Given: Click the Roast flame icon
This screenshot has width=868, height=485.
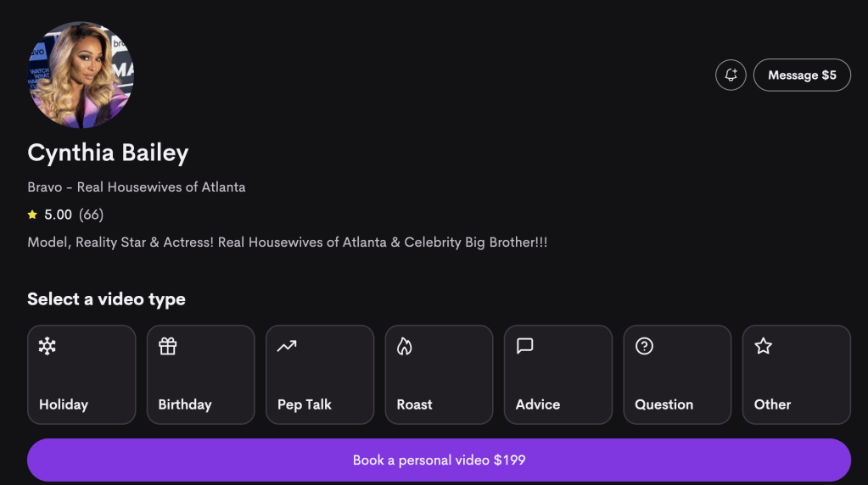Looking at the screenshot, I should (x=405, y=346).
